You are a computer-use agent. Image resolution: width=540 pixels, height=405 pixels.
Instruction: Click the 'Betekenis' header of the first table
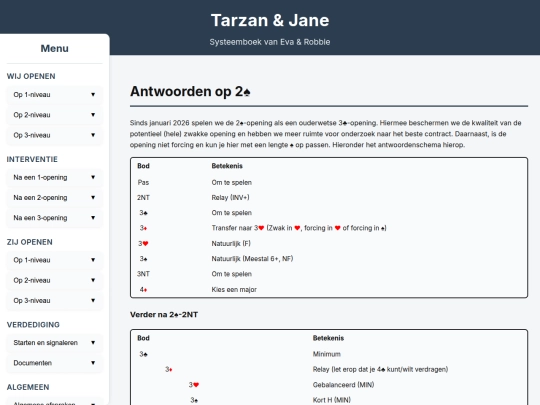[227, 166]
